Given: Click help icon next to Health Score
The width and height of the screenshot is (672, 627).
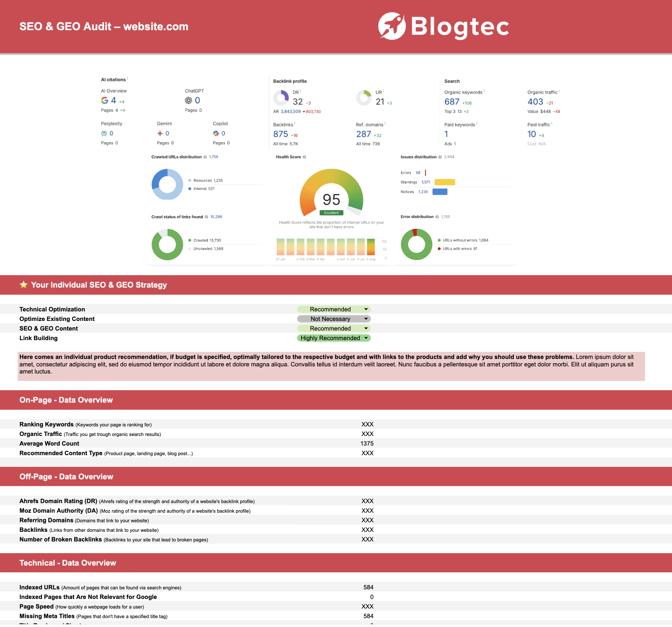Looking at the screenshot, I should [304, 157].
